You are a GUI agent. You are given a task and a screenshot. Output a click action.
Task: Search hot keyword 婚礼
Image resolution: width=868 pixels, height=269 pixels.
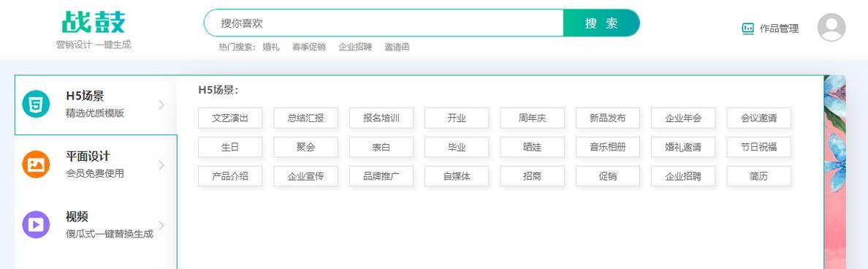pyautogui.click(x=271, y=47)
